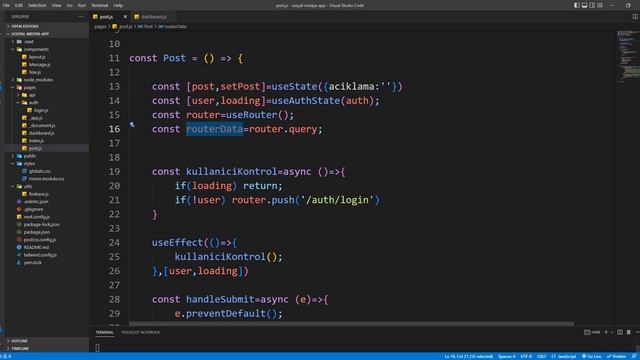Kill the terminal with trash icon
Image resolution: width=640 pixels, height=360 pixels.
[x=629, y=332]
